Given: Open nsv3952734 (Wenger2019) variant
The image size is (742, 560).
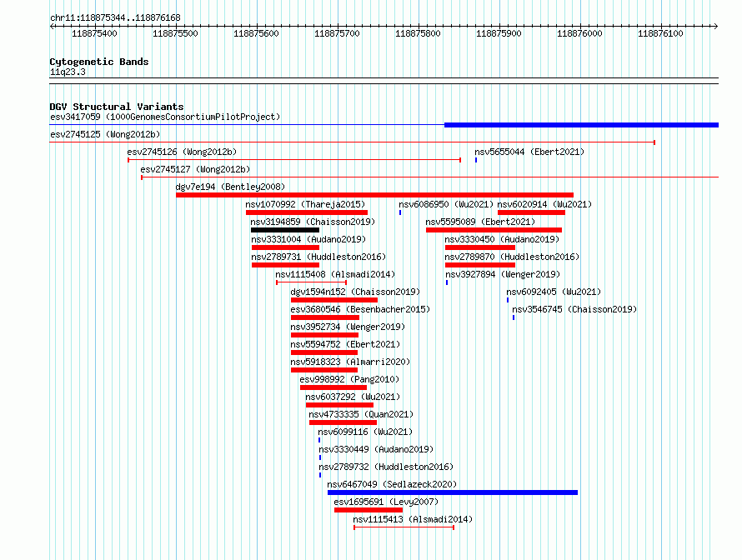Looking at the screenshot, I should click(x=348, y=327).
